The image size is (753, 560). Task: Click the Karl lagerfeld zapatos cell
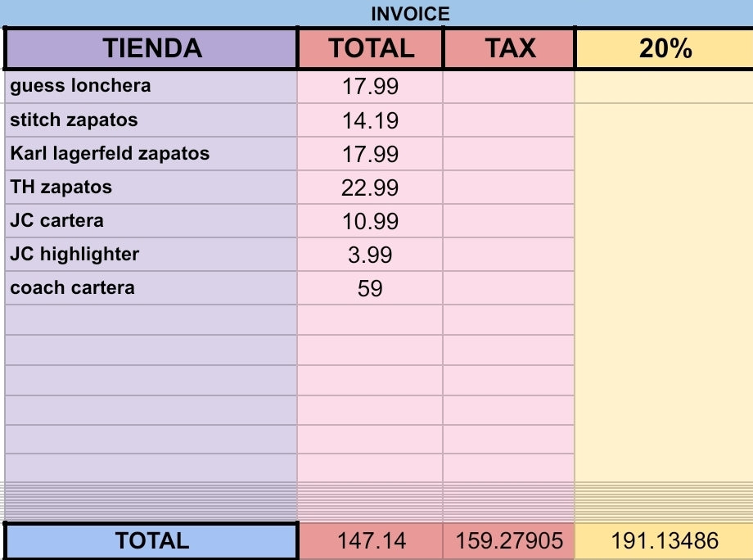pyautogui.click(x=151, y=154)
